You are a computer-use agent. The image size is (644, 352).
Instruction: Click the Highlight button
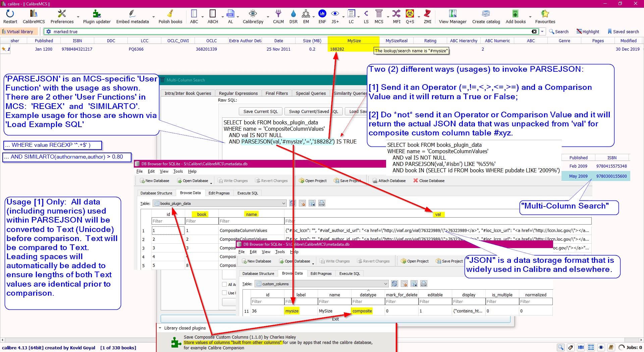click(588, 32)
